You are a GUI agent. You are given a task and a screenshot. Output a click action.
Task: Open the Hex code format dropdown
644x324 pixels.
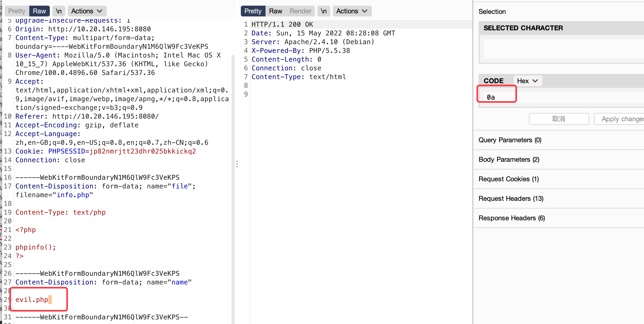click(527, 81)
